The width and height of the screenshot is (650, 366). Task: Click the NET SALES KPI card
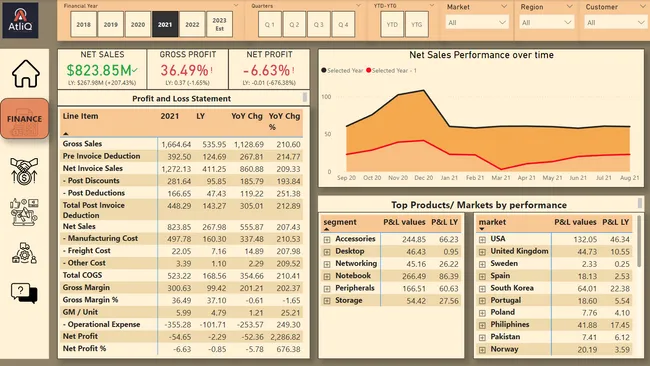pos(102,69)
